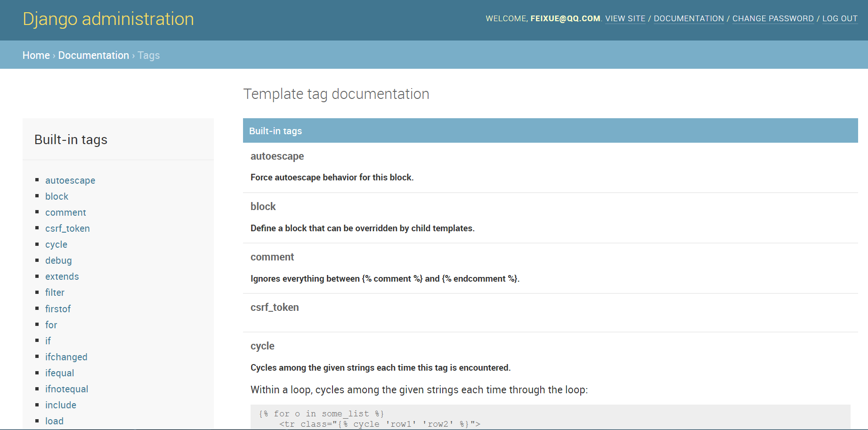
Task: Open the include tag documentation
Action: [x=60, y=405]
